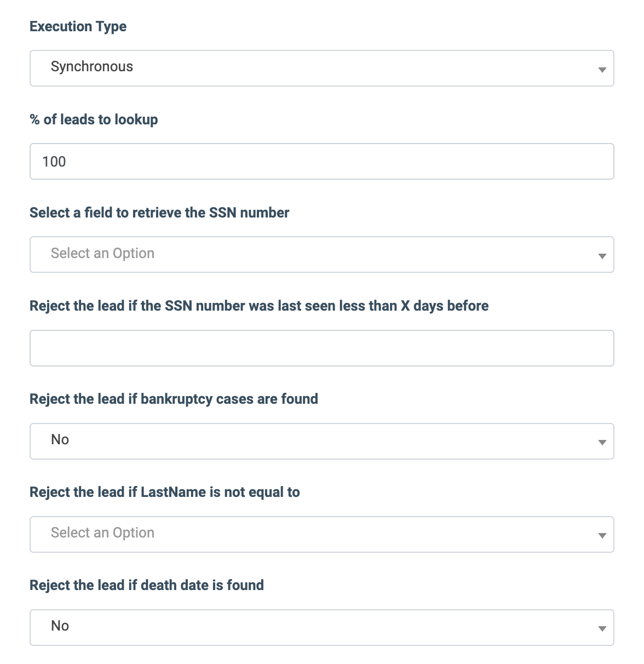The height and width of the screenshot is (664, 644).
Task: Open the death date rejection dropdown
Action: click(x=321, y=627)
